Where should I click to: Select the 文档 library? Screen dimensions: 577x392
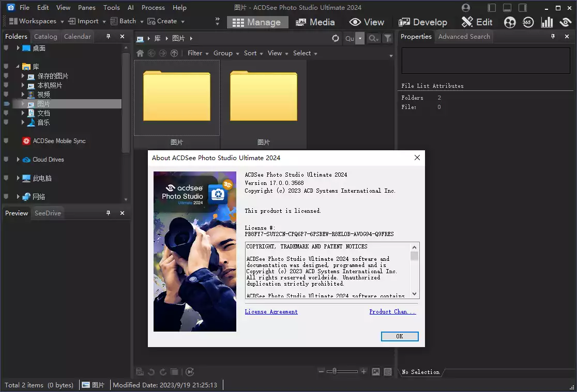tap(43, 113)
